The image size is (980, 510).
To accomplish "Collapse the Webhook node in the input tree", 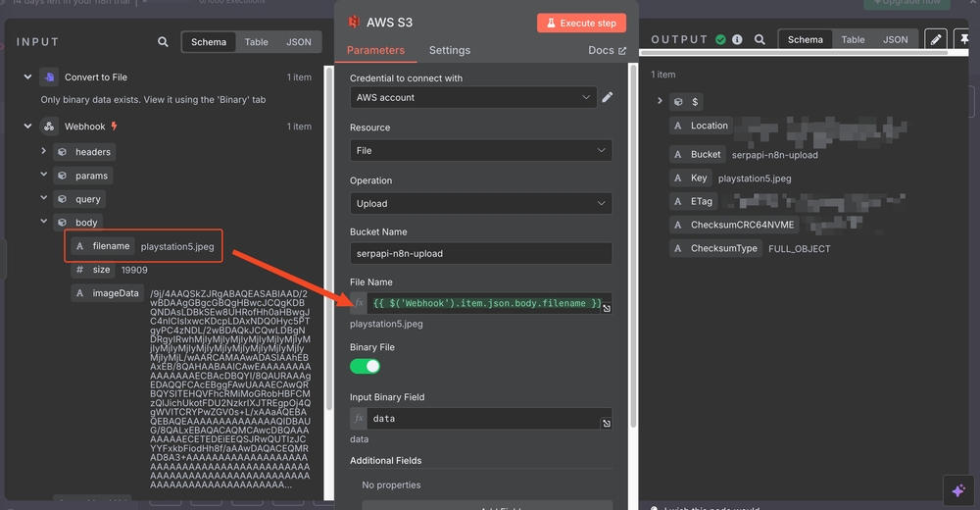I will point(27,127).
